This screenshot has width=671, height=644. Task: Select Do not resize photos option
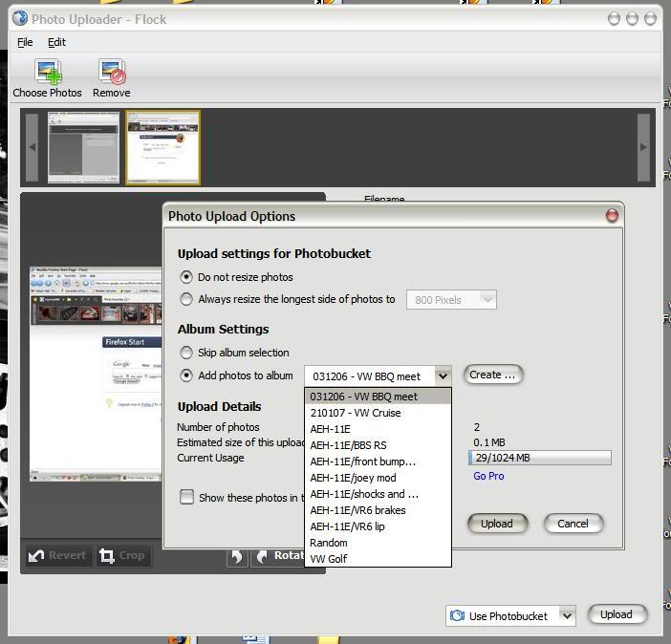pyautogui.click(x=186, y=277)
